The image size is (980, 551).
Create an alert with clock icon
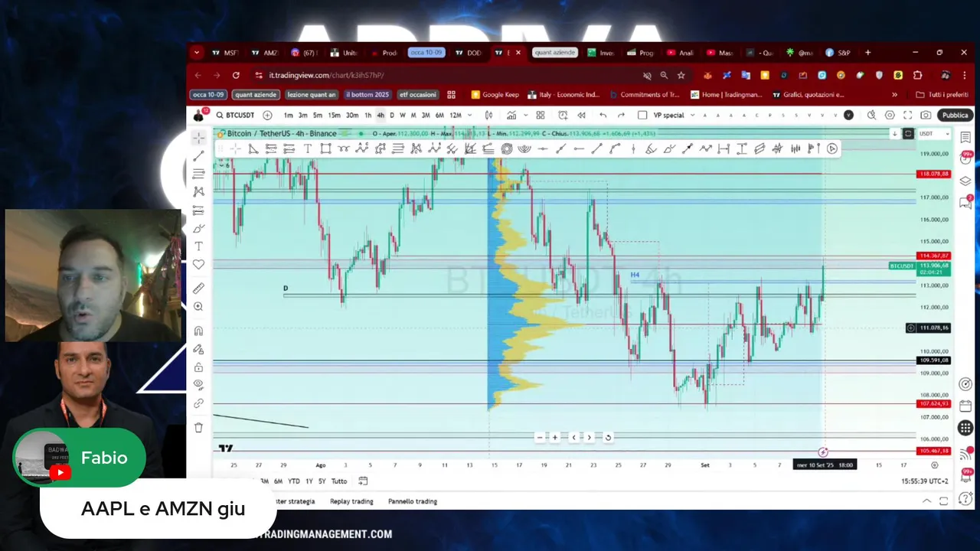563,115
